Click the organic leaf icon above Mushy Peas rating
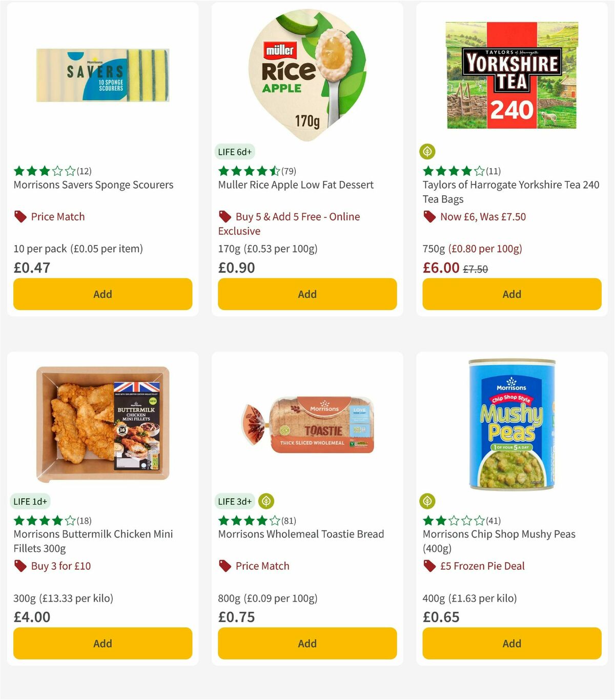The image size is (615, 700). 427,501
